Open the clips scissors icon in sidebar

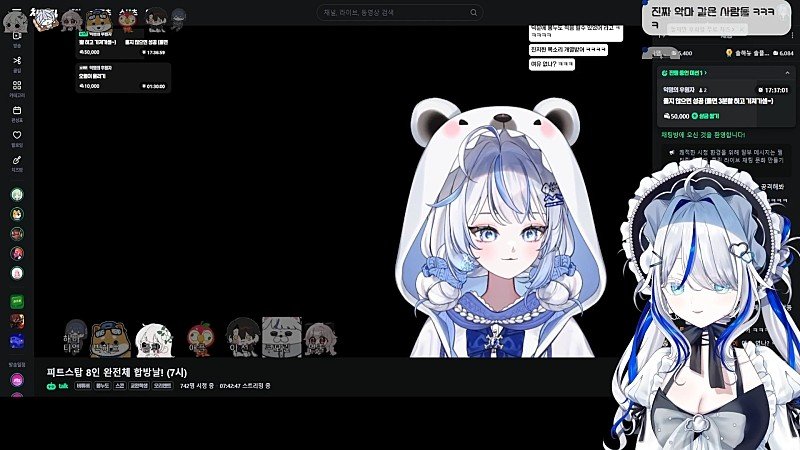tap(17, 63)
